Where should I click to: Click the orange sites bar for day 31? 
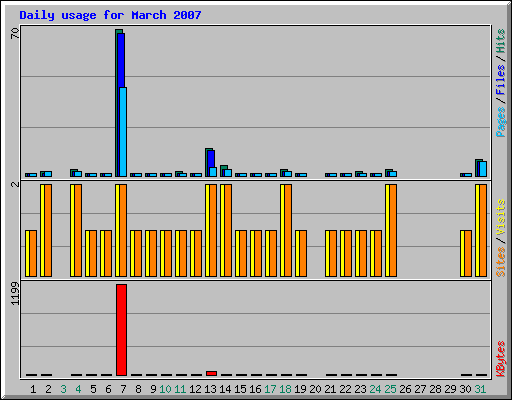pyautogui.click(x=483, y=230)
